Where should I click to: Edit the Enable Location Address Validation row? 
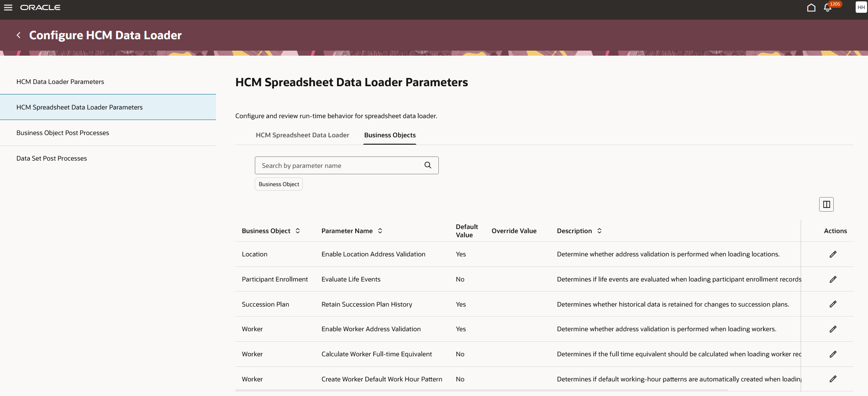point(833,254)
